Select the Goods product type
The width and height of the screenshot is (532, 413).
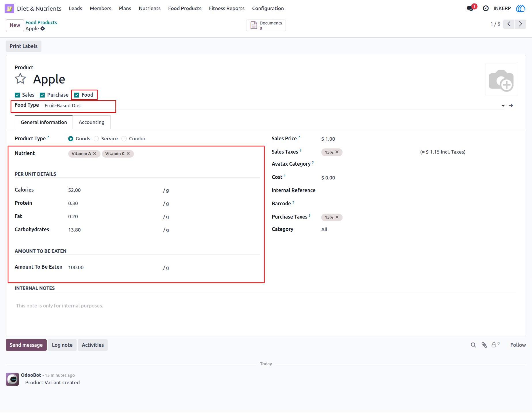coord(71,139)
